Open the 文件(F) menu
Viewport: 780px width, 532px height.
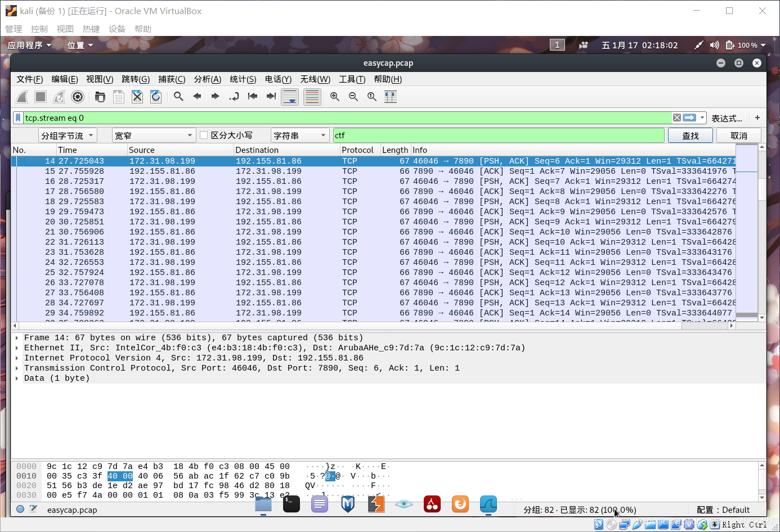click(30, 79)
